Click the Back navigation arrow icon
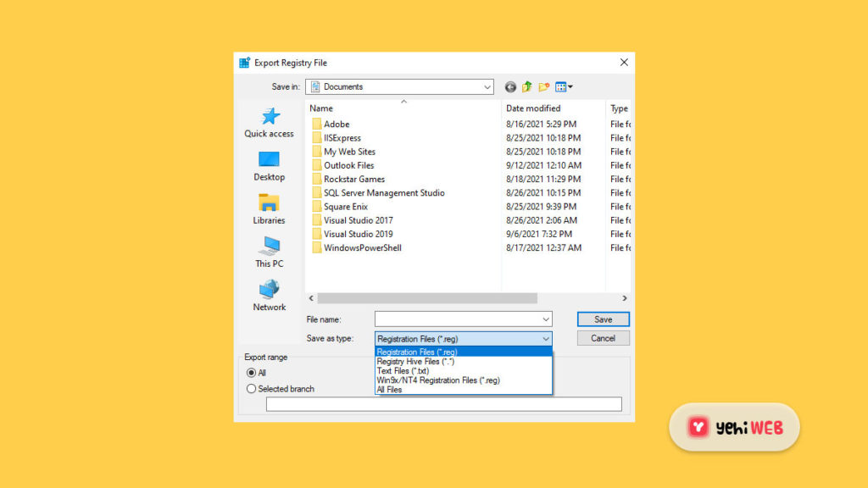The width and height of the screenshot is (868, 488). (x=510, y=86)
